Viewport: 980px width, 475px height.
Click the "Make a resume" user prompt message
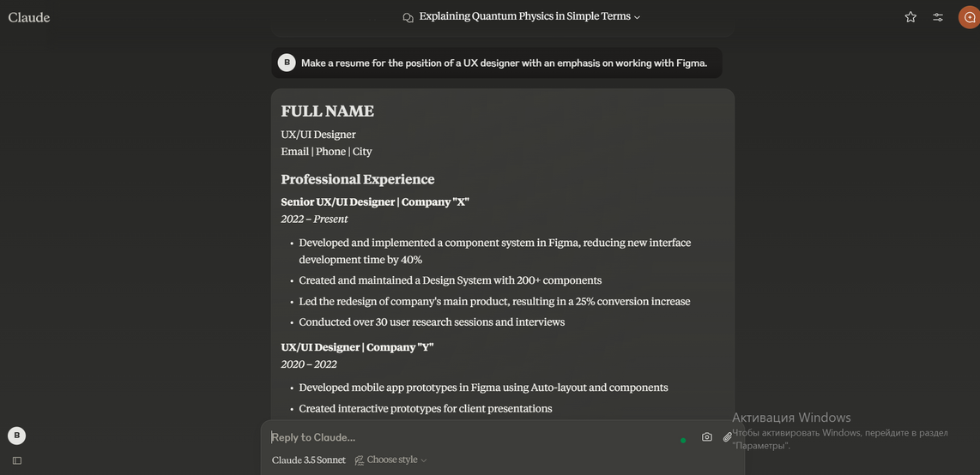504,63
